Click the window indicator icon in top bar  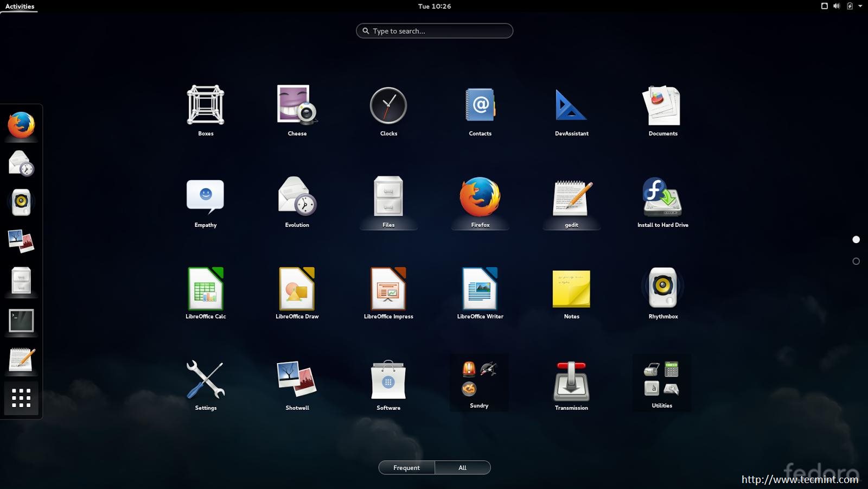pos(824,6)
